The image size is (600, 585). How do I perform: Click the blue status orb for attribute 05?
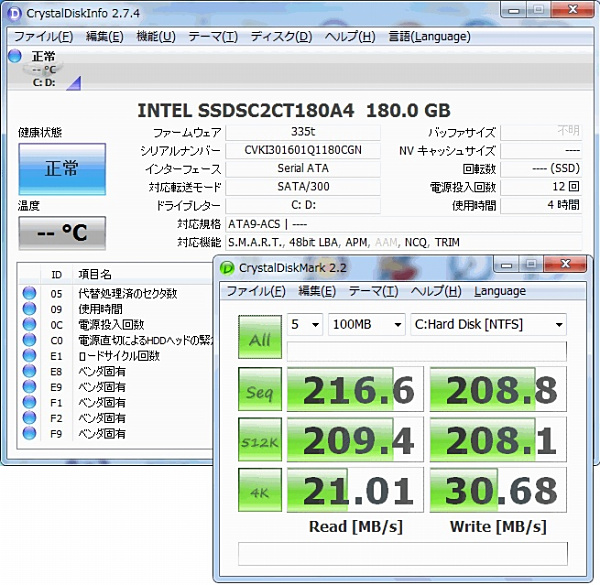[29, 293]
